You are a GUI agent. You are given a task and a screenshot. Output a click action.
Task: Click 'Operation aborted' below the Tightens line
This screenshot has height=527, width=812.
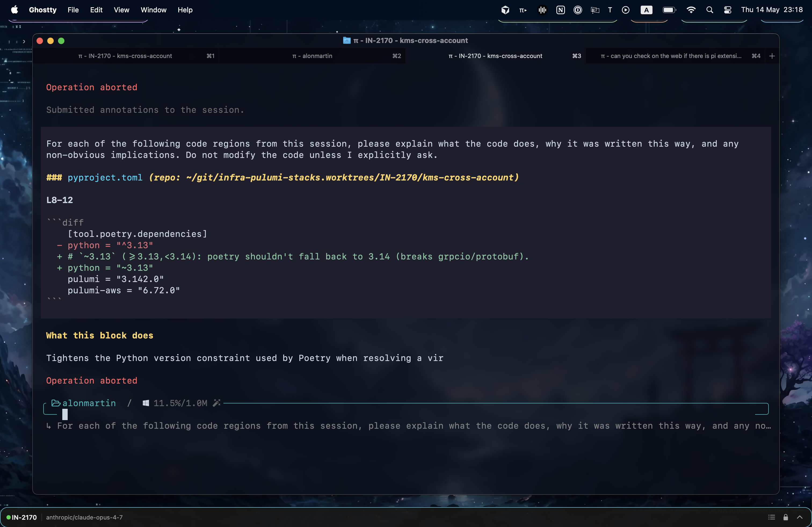[x=92, y=380]
